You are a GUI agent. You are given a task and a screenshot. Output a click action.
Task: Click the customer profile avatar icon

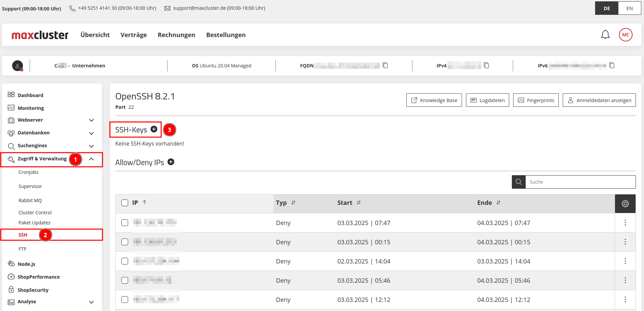(x=18, y=66)
